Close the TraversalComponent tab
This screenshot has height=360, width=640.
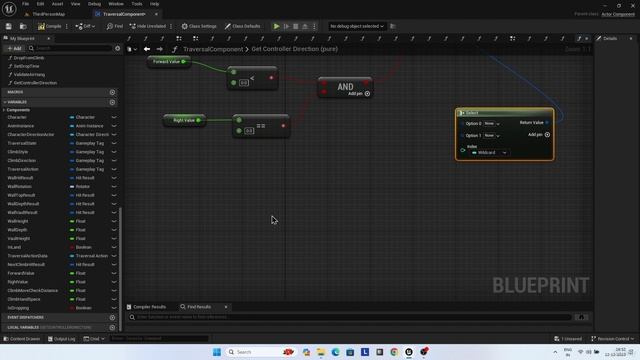click(156, 14)
